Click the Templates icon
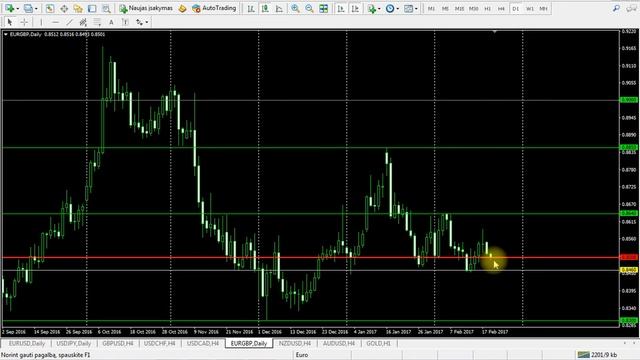This screenshot has height=360, width=640. coord(408,8)
